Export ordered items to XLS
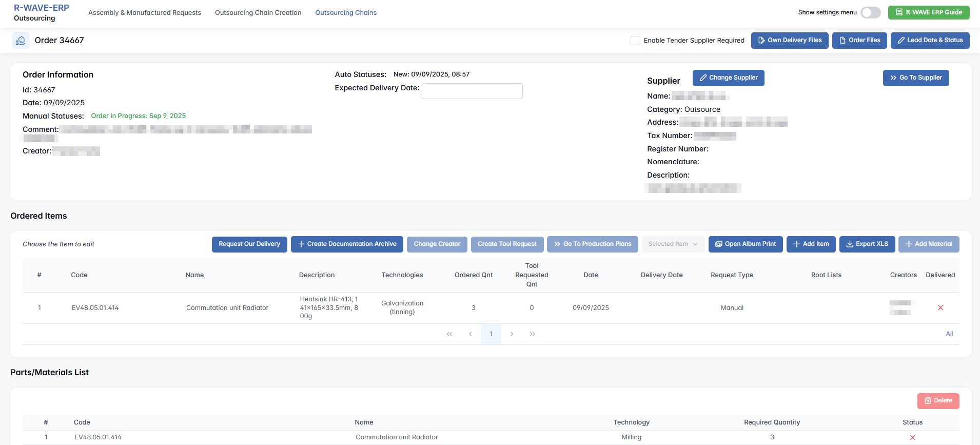The height and width of the screenshot is (445, 980). click(x=867, y=244)
